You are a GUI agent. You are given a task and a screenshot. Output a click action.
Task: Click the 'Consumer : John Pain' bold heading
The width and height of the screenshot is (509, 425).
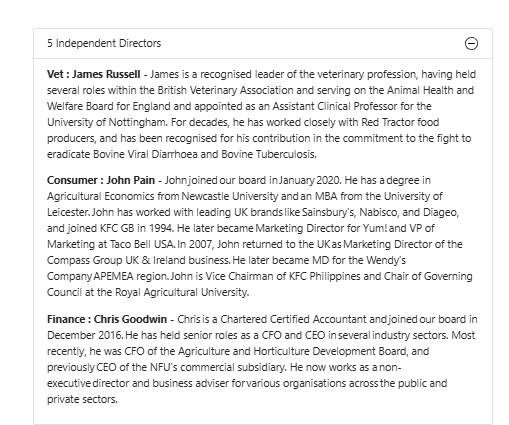pos(101,180)
